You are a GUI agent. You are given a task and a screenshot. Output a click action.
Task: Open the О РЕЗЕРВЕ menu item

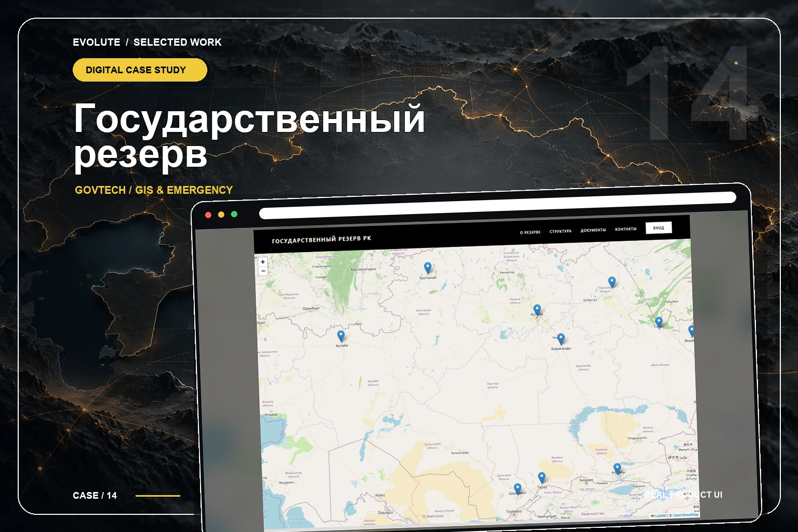[x=530, y=232]
